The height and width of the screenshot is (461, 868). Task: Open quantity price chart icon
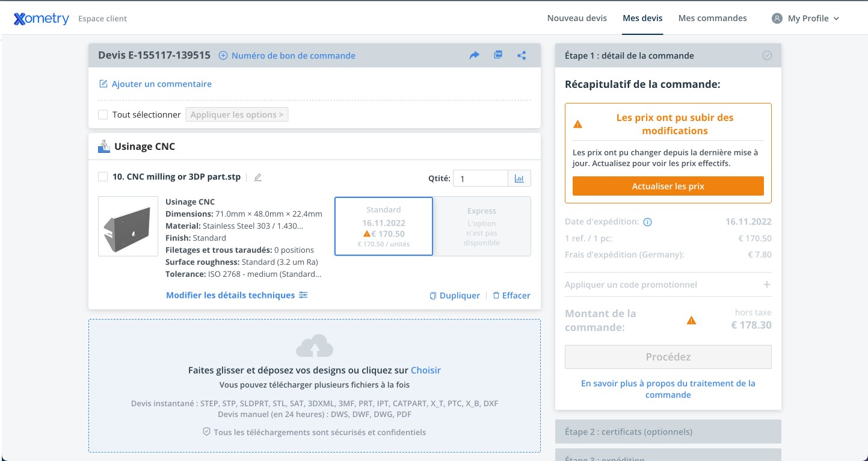520,179
